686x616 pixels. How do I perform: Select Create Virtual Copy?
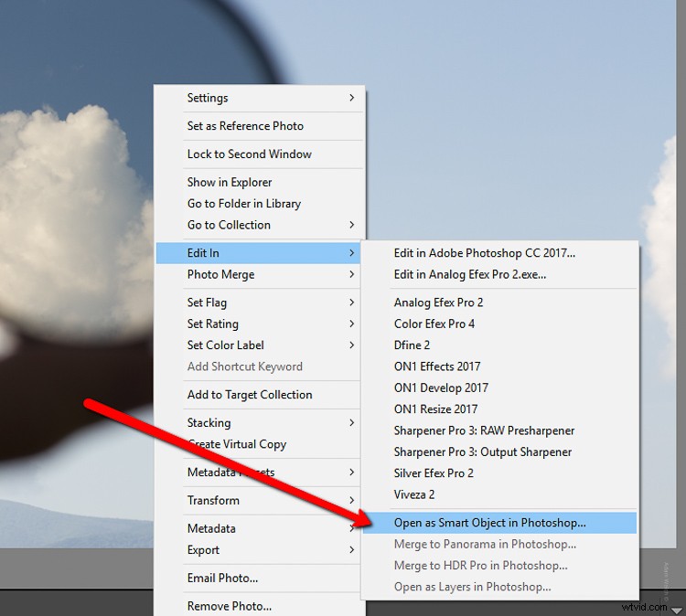point(258,444)
